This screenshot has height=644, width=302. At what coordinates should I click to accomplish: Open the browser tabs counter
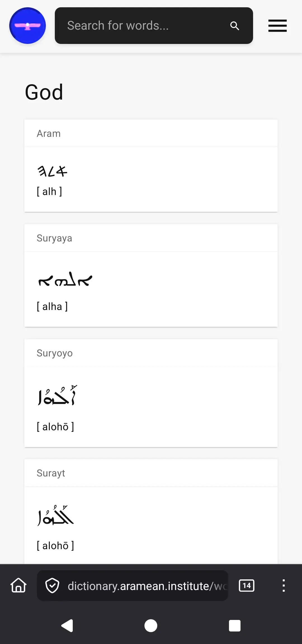[x=247, y=586]
